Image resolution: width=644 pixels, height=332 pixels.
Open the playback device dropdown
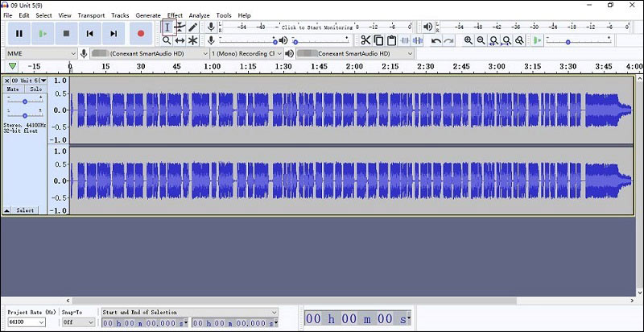pyautogui.click(x=355, y=54)
